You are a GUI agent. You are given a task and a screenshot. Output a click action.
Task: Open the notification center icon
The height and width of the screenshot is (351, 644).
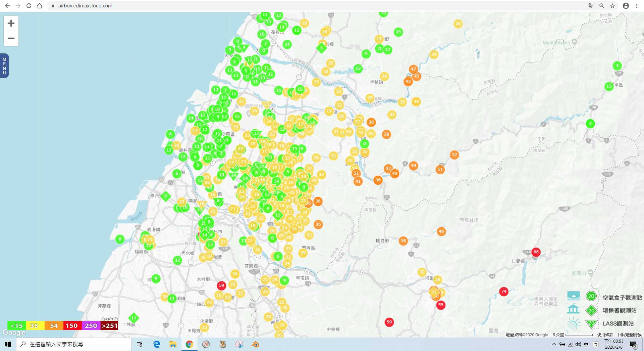click(x=633, y=345)
